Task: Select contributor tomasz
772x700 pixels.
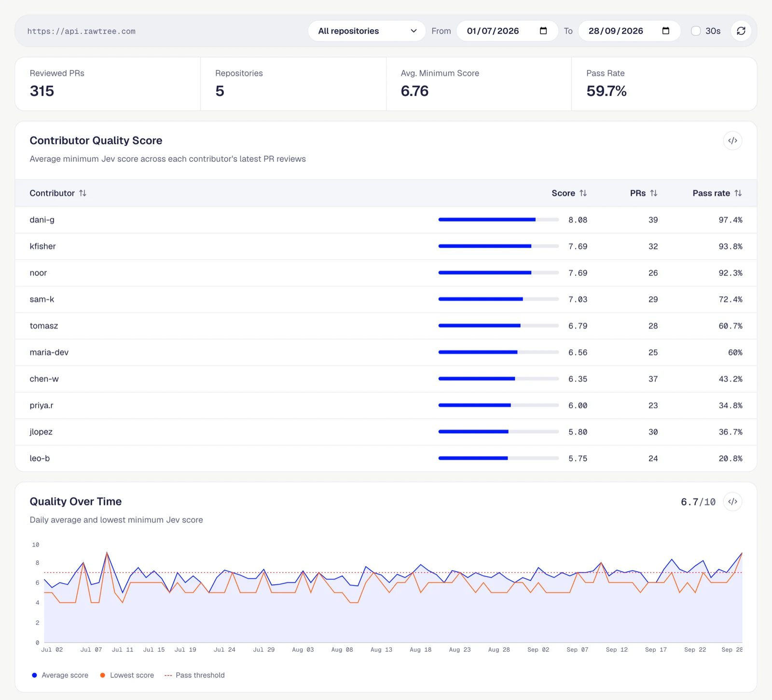Action: coord(44,326)
